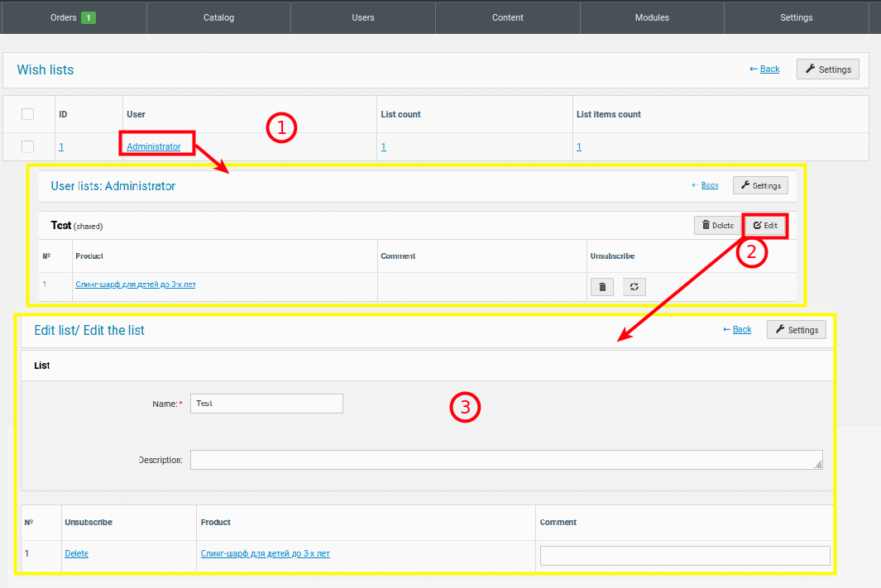This screenshot has height=588, width=881.
Task: Open wish list ID 1 link
Action: [x=61, y=146]
